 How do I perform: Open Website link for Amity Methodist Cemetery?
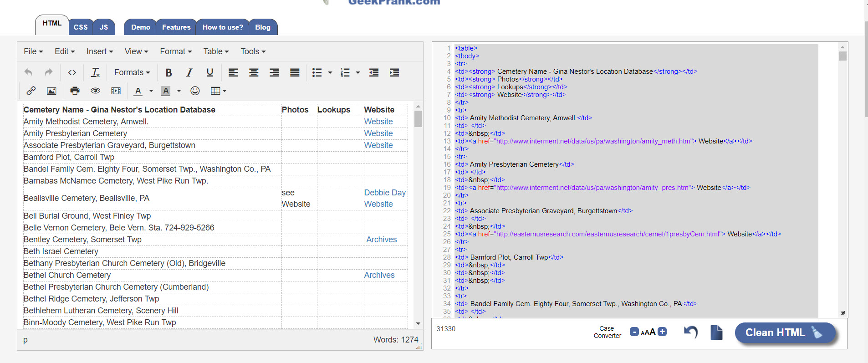tap(378, 122)
